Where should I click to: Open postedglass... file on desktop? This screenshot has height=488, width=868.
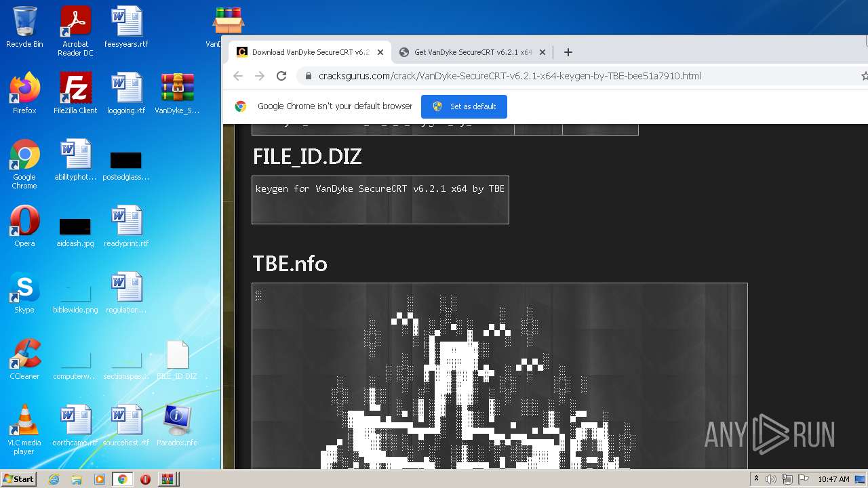pyautogui.click(x=126, y=165)
